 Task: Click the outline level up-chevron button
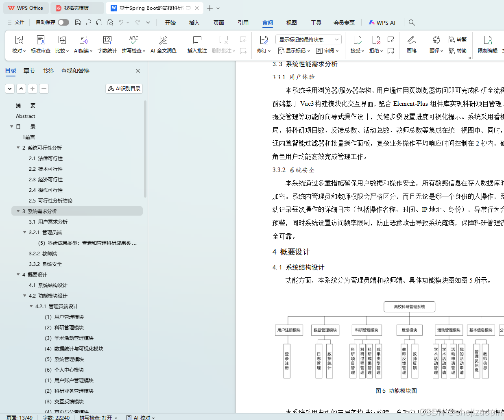(21, 88)
